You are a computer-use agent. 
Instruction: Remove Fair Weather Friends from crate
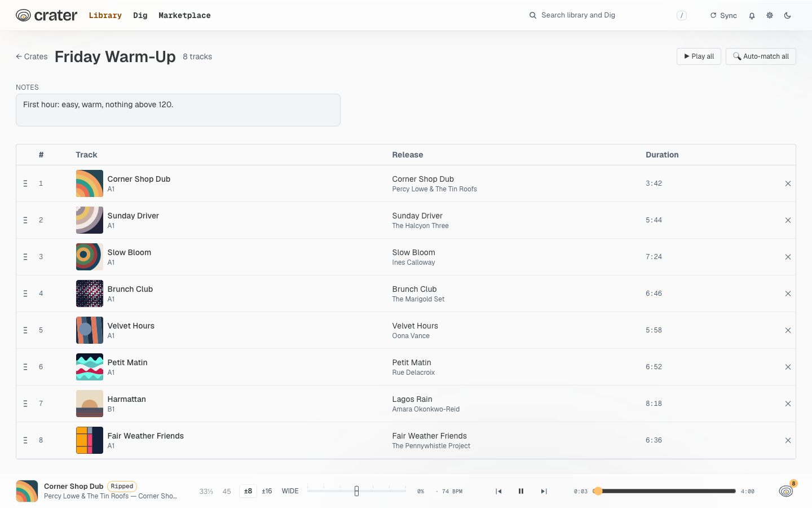(x=788, y=440)
